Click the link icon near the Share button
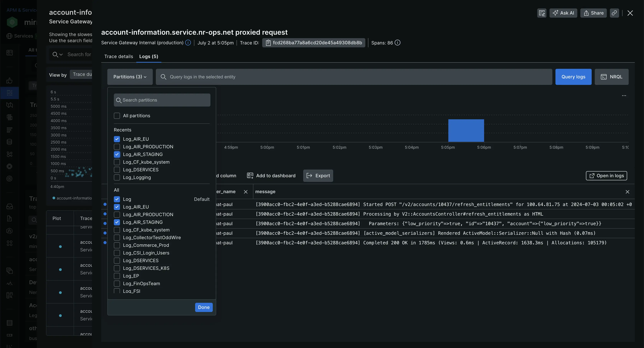644x348 pixels. tap(614, 13)
